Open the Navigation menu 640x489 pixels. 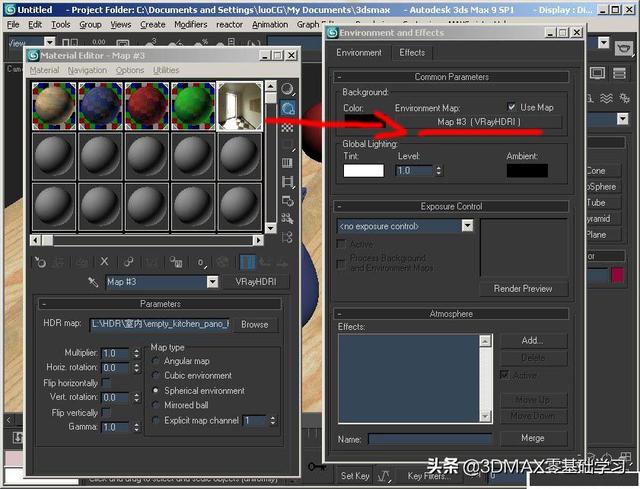pos(87,70)
